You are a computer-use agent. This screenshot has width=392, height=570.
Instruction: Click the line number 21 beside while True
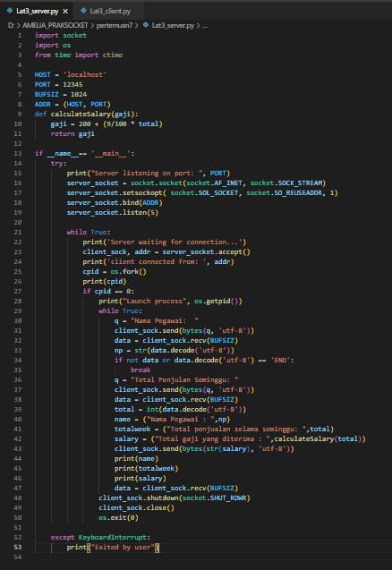[x=18, y=233]
